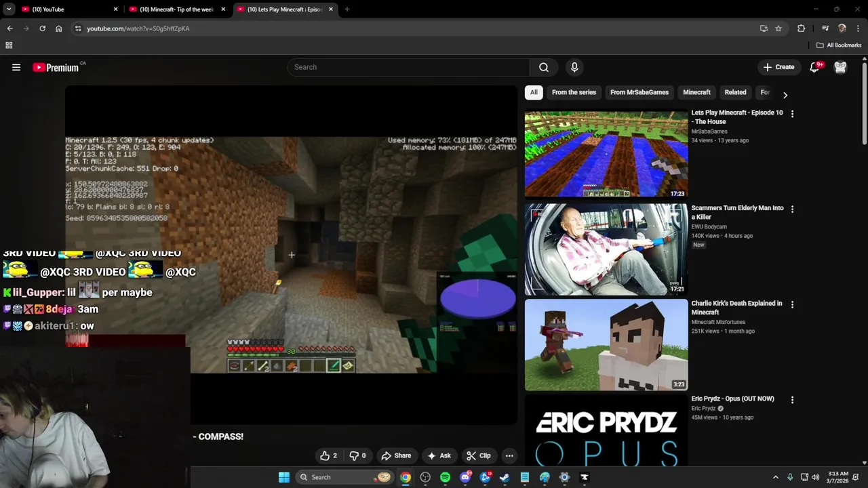
Task: Close the first YouTube tab
Action: coord(115,9)
